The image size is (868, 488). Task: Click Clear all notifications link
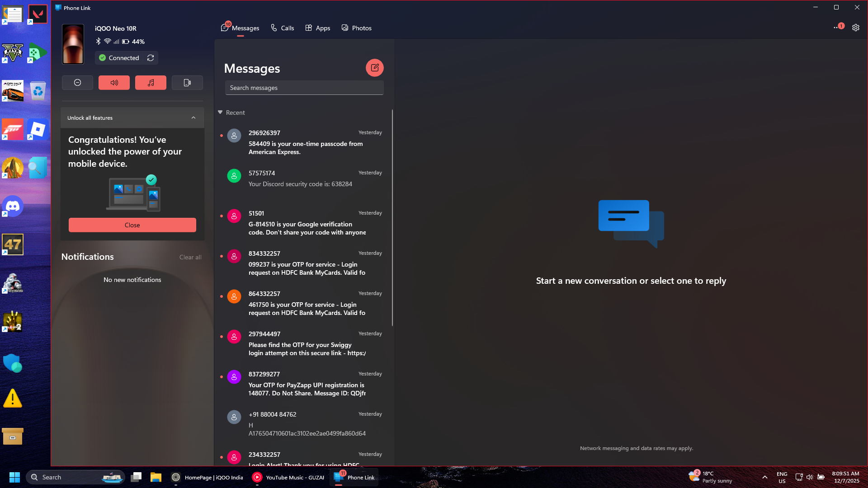[x=190, y=257]
